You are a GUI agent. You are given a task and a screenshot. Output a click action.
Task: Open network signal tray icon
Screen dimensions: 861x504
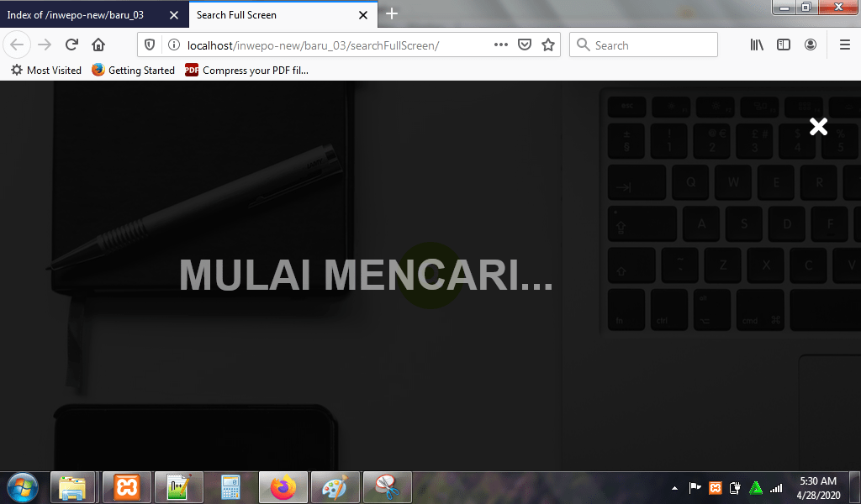(776, 487)
